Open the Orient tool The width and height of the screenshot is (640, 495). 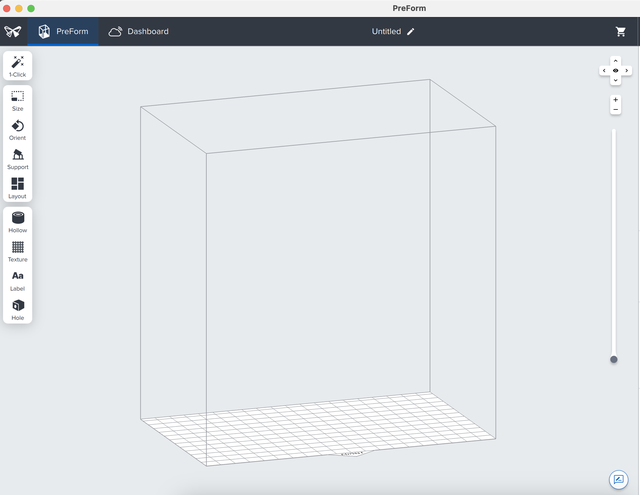tap(17, 129)
